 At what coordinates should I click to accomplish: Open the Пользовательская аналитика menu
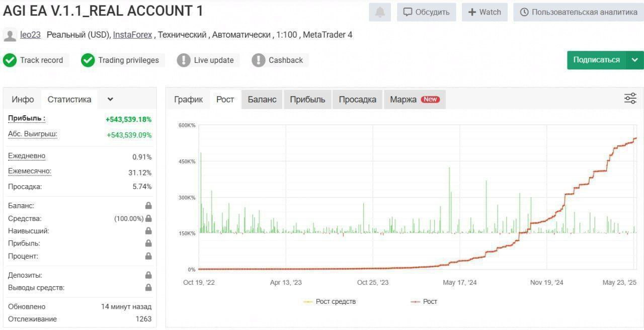coord(578,12)
